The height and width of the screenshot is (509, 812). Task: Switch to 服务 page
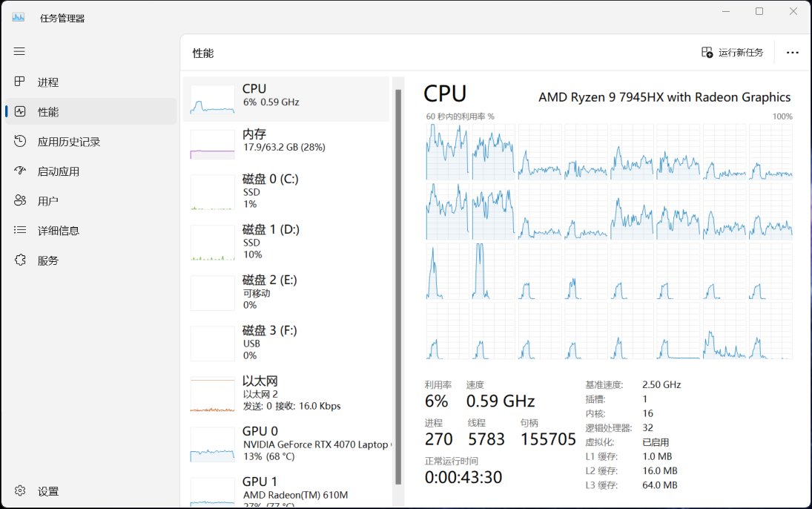coord(48,260)
